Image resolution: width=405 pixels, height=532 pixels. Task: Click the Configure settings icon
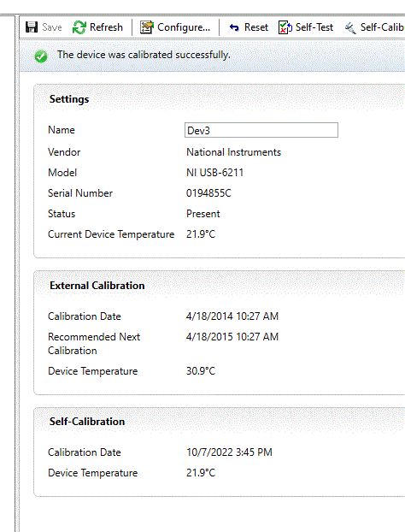pyautogui.click(x=147, y=27)
